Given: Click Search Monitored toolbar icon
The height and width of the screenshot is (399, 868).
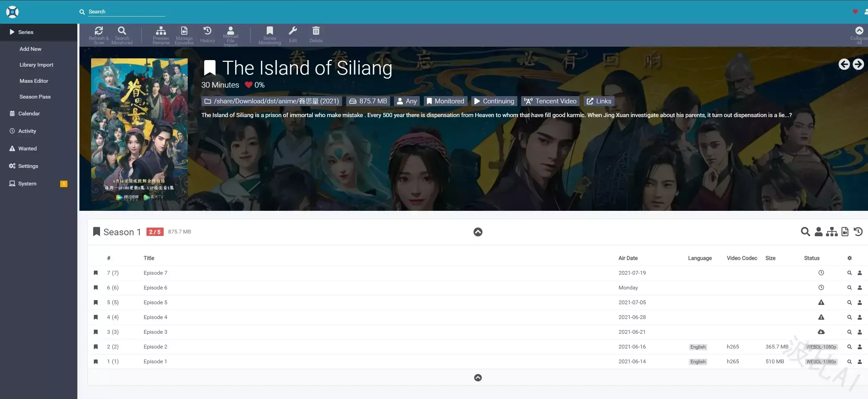Looking at the screenshot, I should click(122, 35).
